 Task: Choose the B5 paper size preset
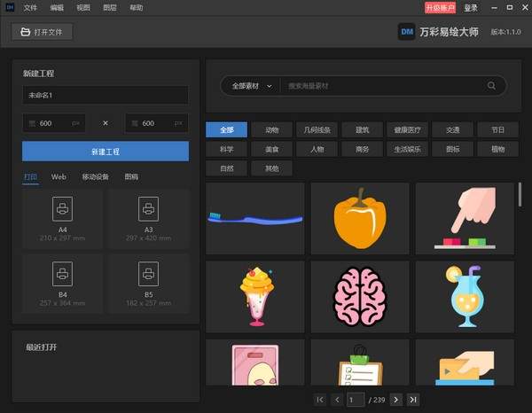[x=148, y=275]
